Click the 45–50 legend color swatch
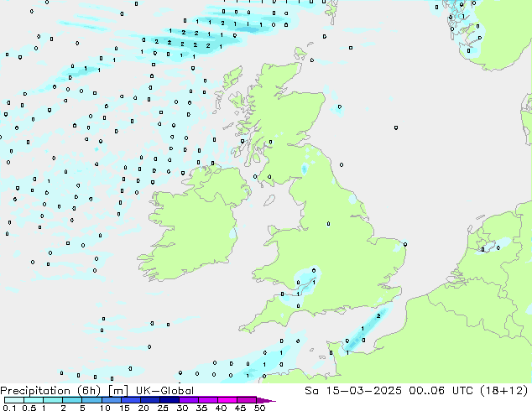Image resolution: width=532 pixels, height=411 pixels. click(x=247, y=400)
